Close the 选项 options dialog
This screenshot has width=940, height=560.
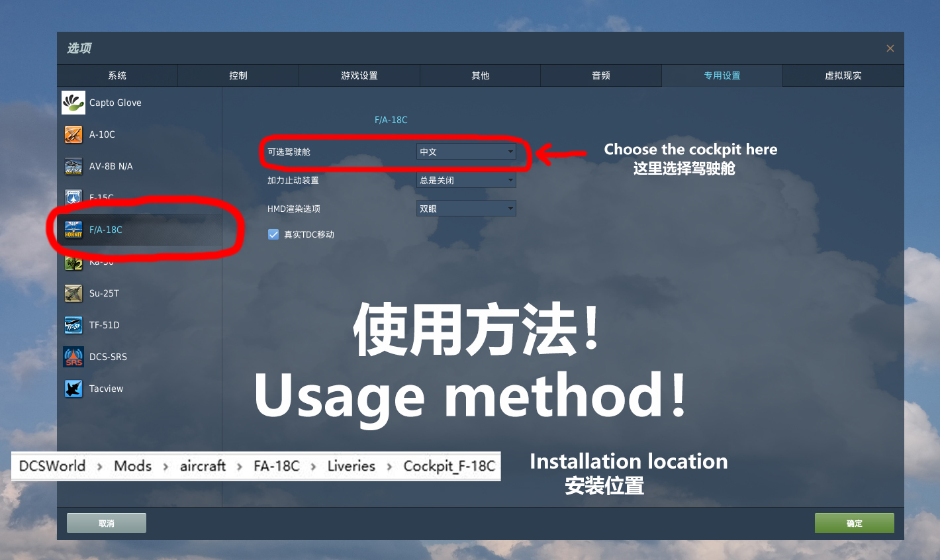[890, 48]
